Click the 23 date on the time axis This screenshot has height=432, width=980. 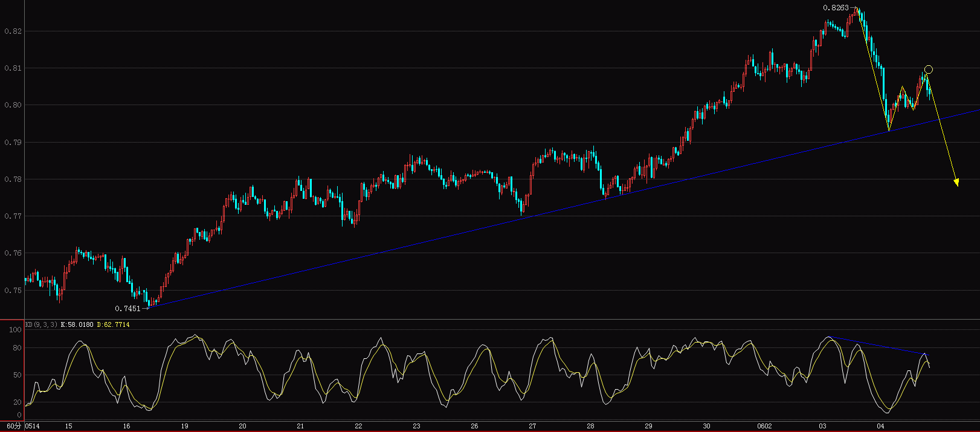(x=416, y=426)
